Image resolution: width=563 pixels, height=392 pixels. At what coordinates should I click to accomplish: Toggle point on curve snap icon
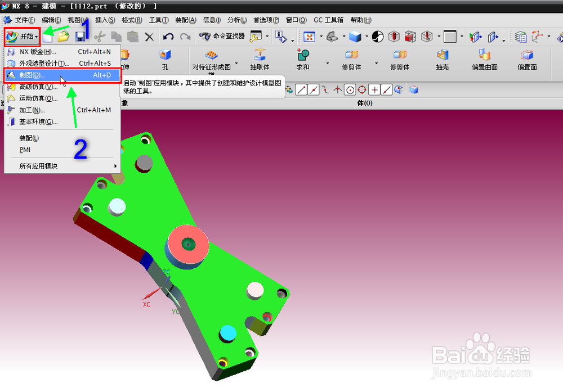click(386, 89)
